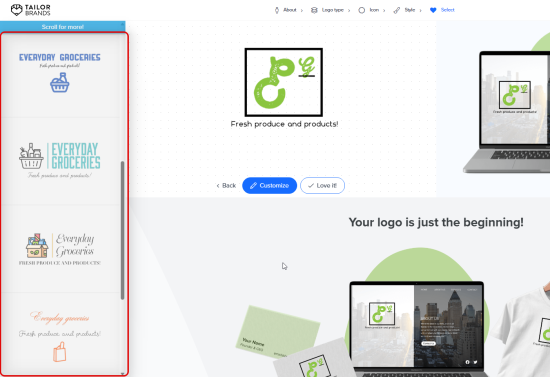This screenshot has width=550, height=377.
Task: Click the Customize button
Action: [x=269, y=186]
